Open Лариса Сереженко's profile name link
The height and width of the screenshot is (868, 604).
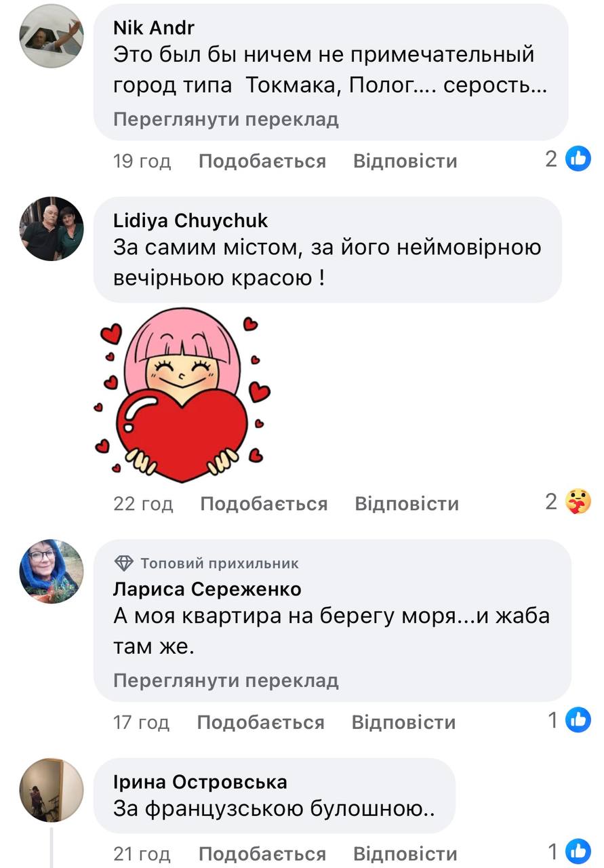click(x=207, y=589)
